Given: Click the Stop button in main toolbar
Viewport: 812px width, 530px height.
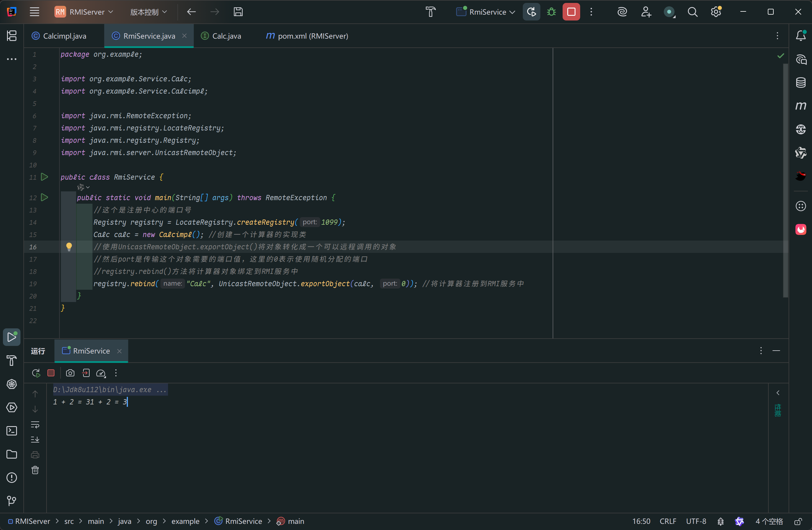Looking at the screenshot, I should pos(571,12).
